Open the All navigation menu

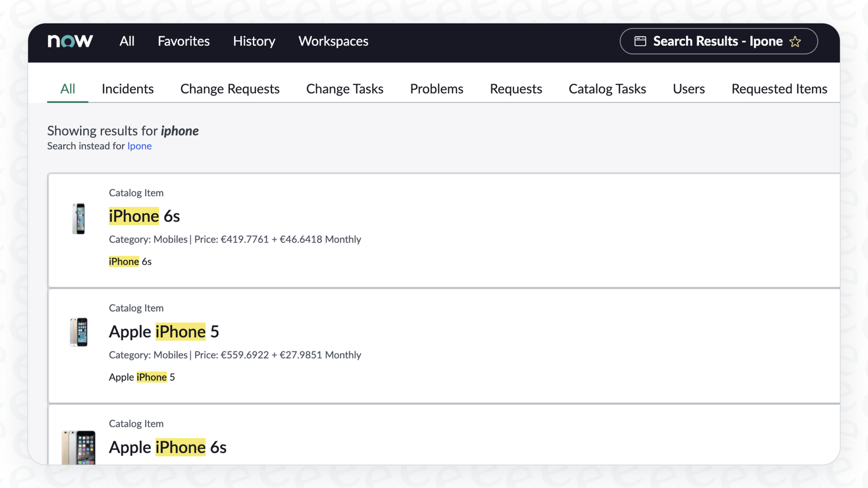click(x=127, y=41)
